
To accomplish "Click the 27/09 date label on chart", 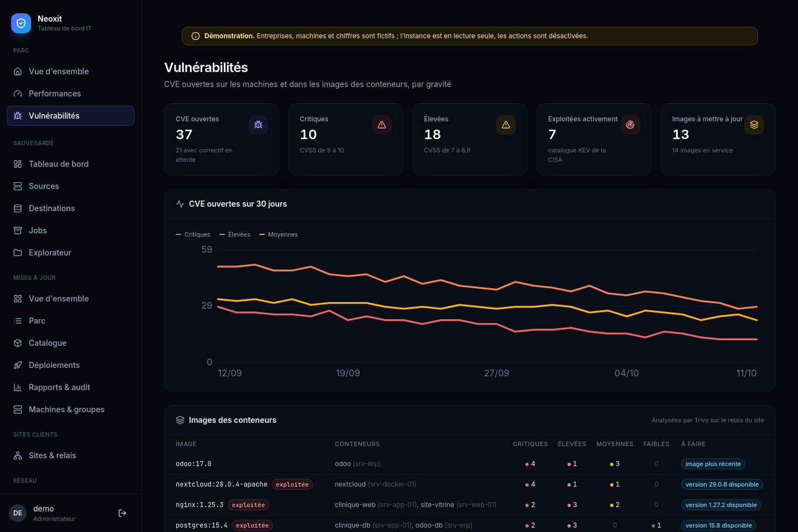I will pyautogui.click(x=497, y=373).
